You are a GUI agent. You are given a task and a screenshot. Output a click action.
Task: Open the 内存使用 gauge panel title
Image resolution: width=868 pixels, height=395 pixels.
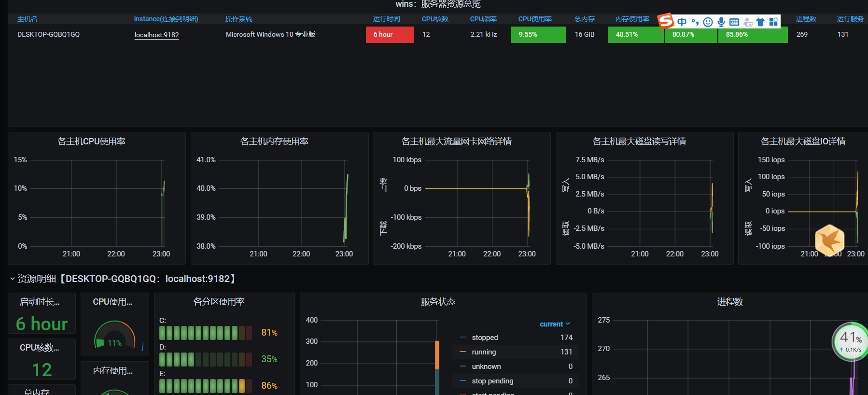tap(112, 371)
